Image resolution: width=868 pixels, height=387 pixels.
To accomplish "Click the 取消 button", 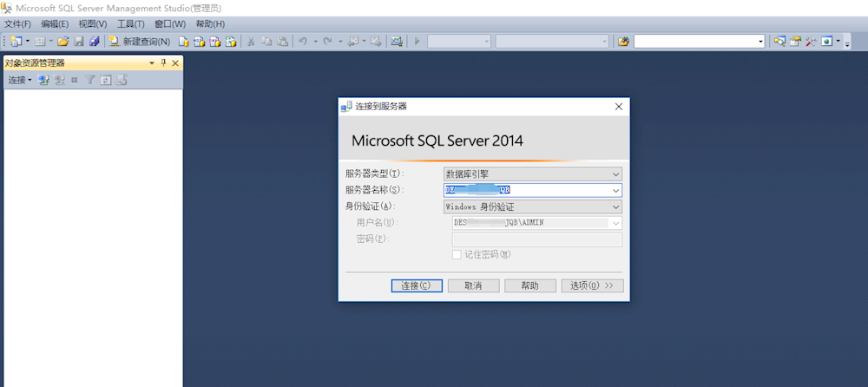I will (473, 285).
